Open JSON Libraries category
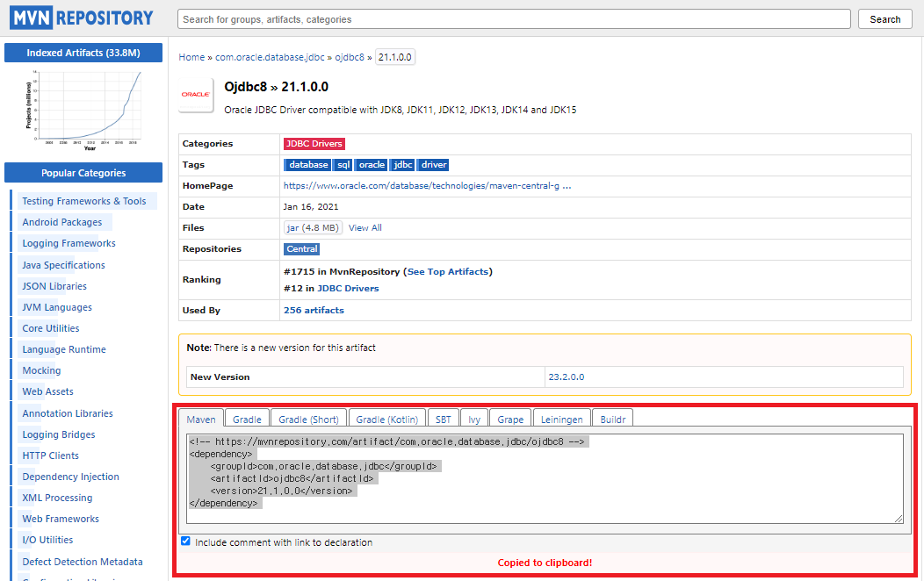 pyautogui.click(x=54, y=286)
